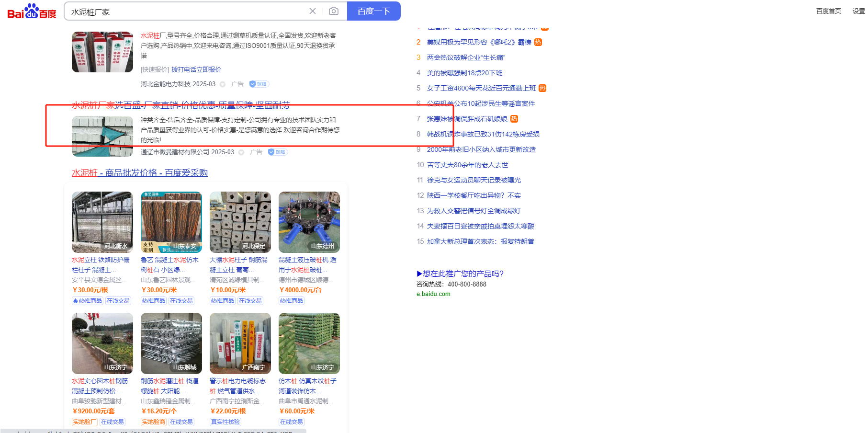Click the 保障 badge on the 河北金能电力科技 ad
The height and width of the screenshot is (433, 868).
tap(259, 84)
